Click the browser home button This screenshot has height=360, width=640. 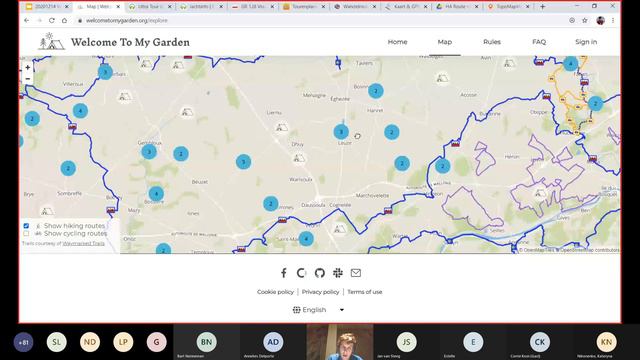(x=64, y=20)
